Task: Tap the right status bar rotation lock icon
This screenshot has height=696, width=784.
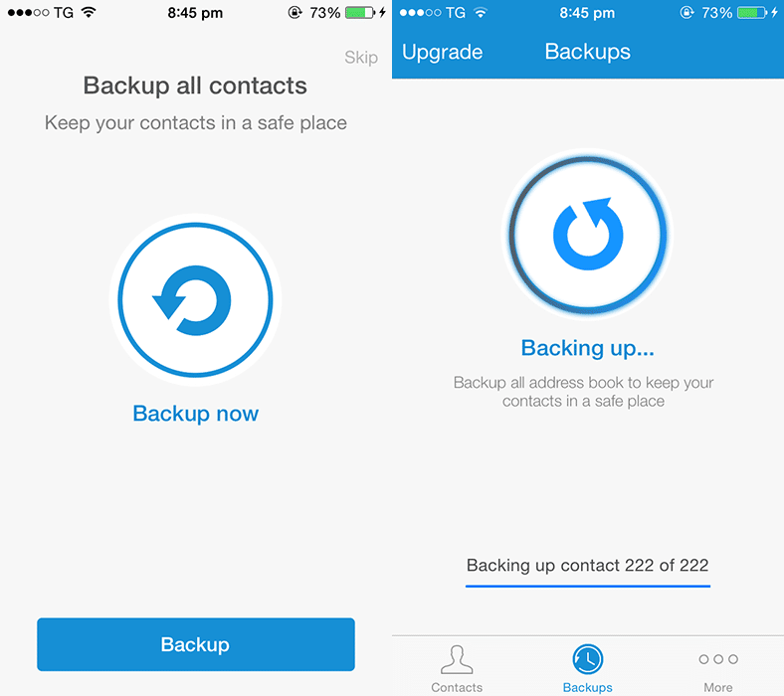Action: 686,13
